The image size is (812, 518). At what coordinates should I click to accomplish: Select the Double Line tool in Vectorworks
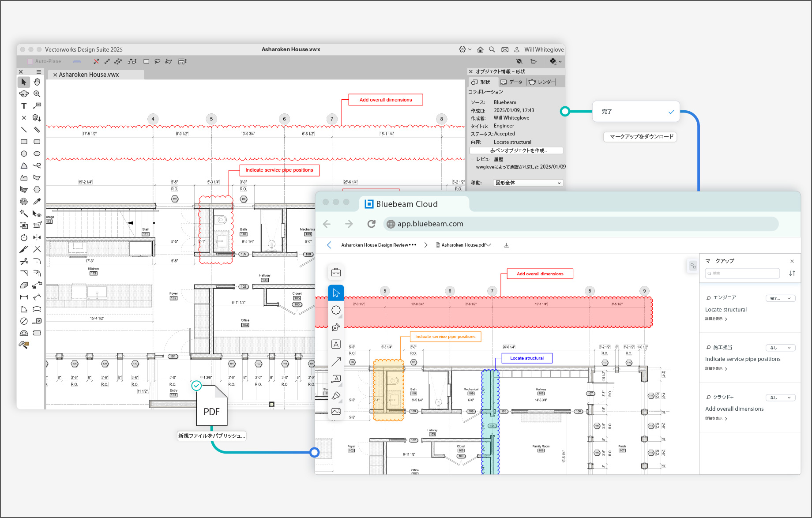coord(37,130)
